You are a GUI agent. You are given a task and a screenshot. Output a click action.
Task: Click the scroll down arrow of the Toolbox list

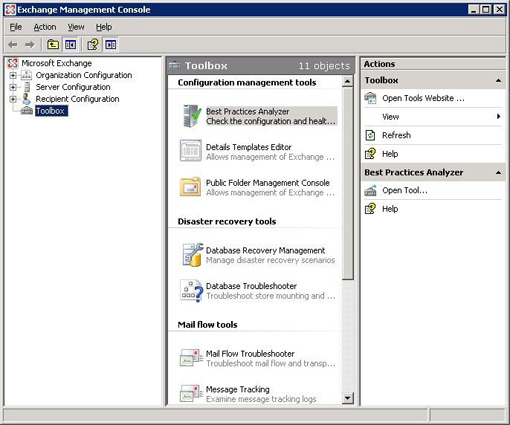(x=348, y=398)
